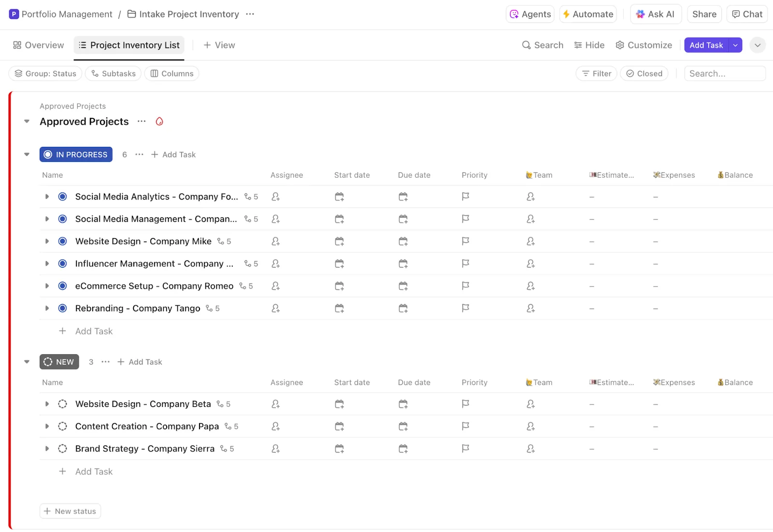Open Customize view settings

[x=644, y=45]
